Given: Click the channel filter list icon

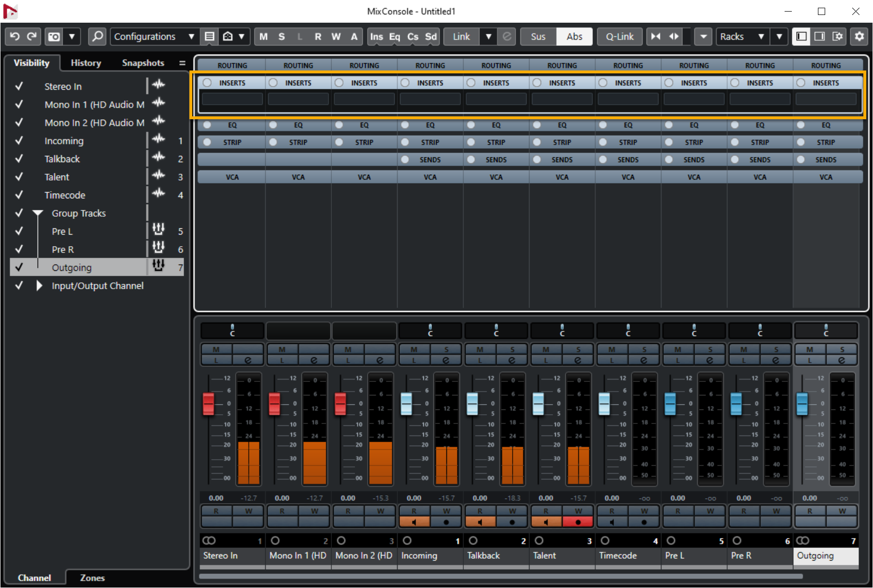Looking at the screenshot, I should pyautogui.click(x=209, y=37).
